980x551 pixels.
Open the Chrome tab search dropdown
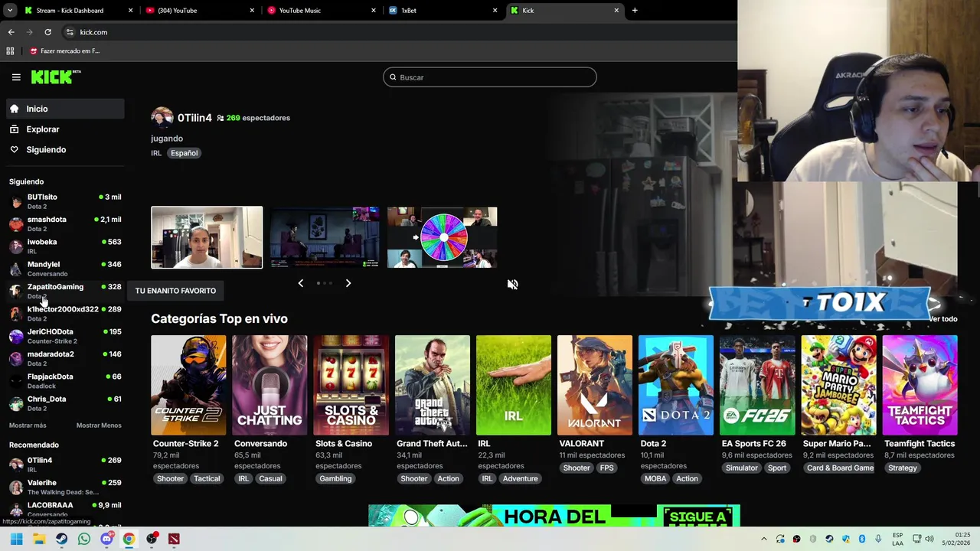pos(10,10)
